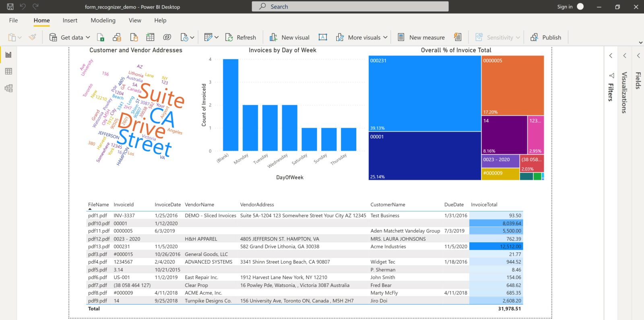Viewport: 644px width, 320px height.
Task: Click the Fields pane label
Action: 638,81
